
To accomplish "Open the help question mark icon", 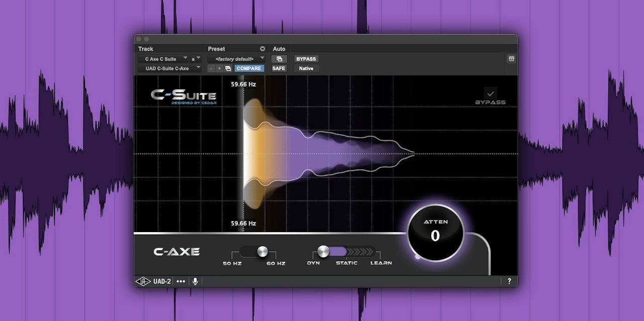I will coord(509,281).
